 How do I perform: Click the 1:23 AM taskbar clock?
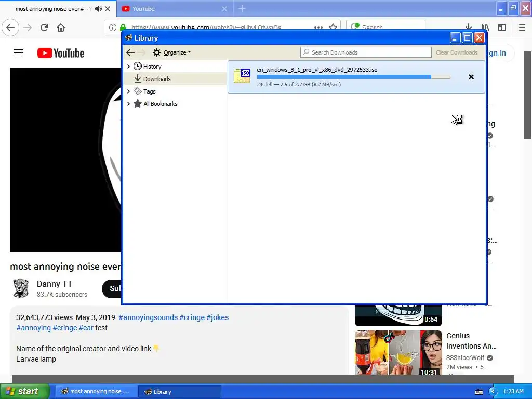point(513,391)
